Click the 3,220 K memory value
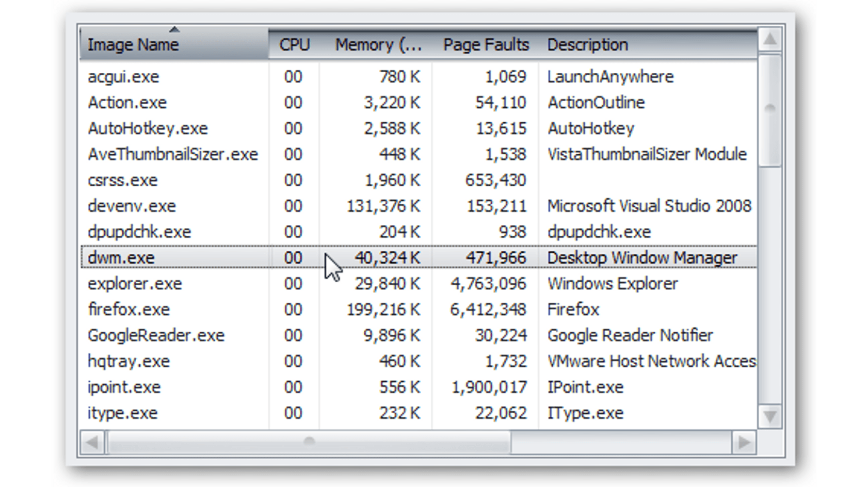 tap(392, 103)
